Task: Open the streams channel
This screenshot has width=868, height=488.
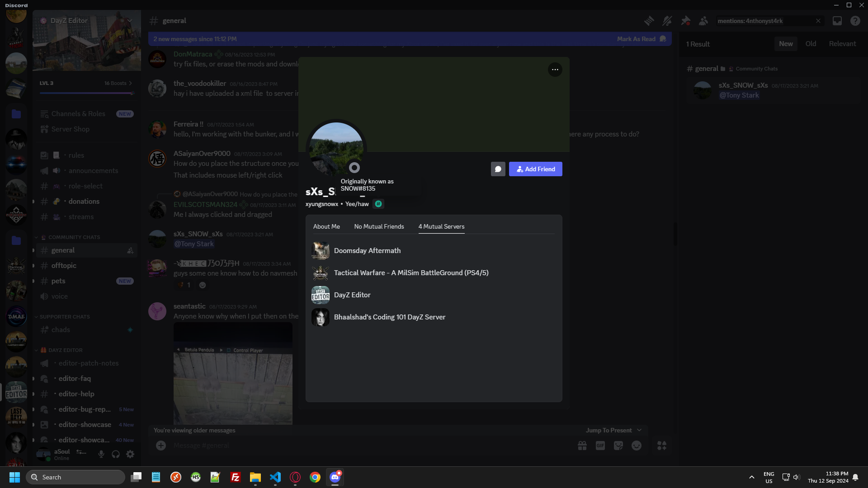Action: (x=87, y=217)
